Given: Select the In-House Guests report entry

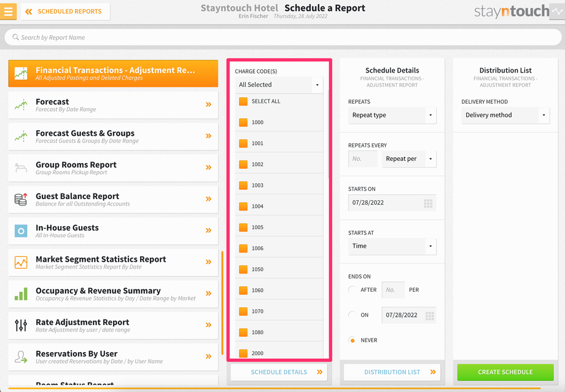Looking at the screenshot, I should tap(113, 231).
